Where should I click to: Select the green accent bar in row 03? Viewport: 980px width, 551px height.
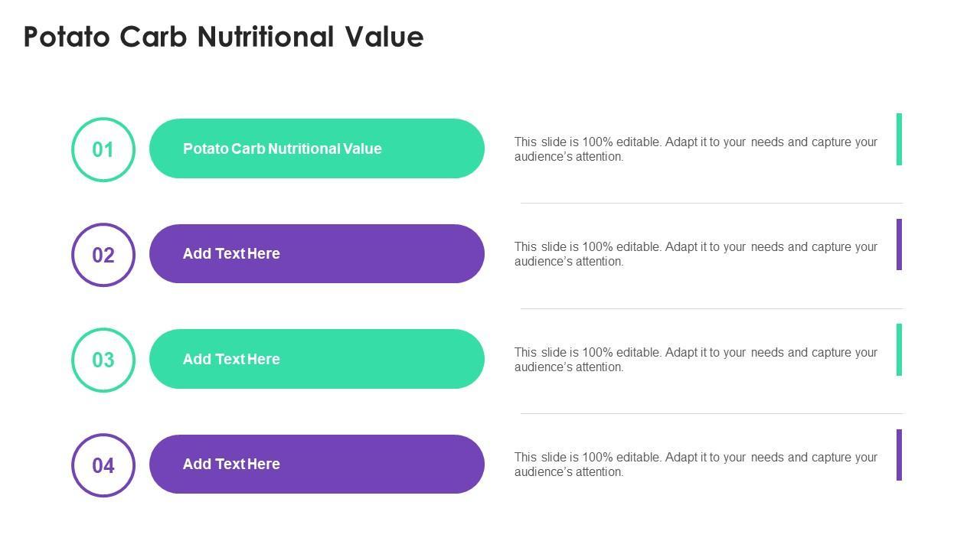[899, 350]
